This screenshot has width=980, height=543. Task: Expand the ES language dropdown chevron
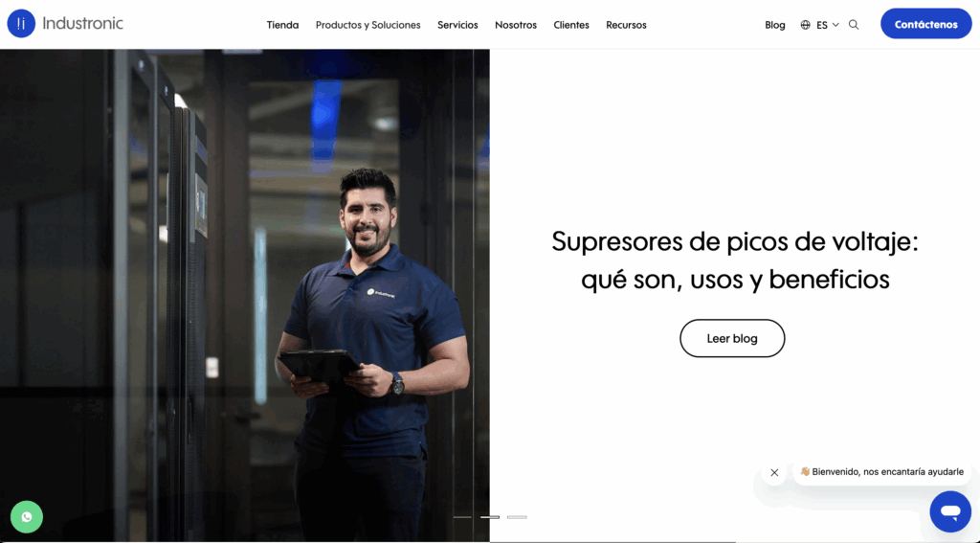pos(835,25)
